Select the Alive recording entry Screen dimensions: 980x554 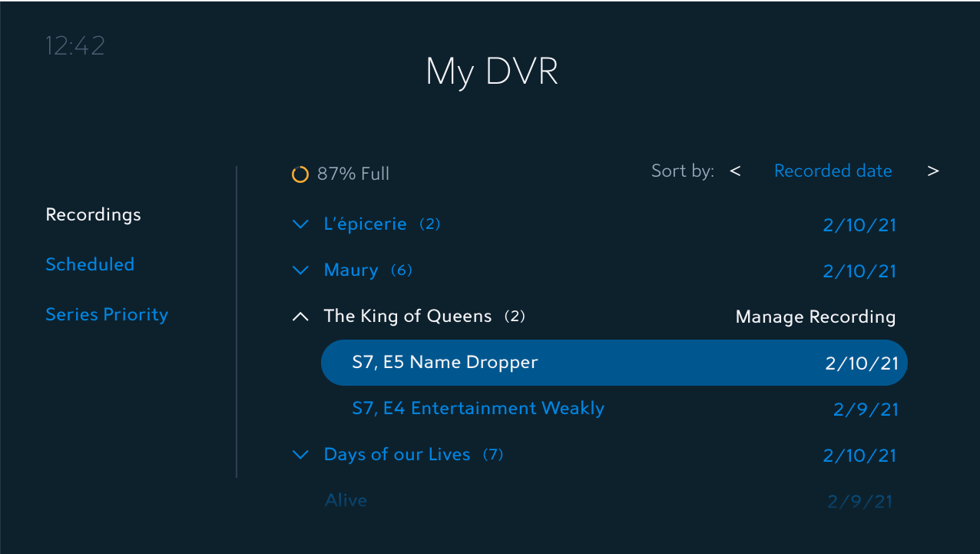pos(346,500)
